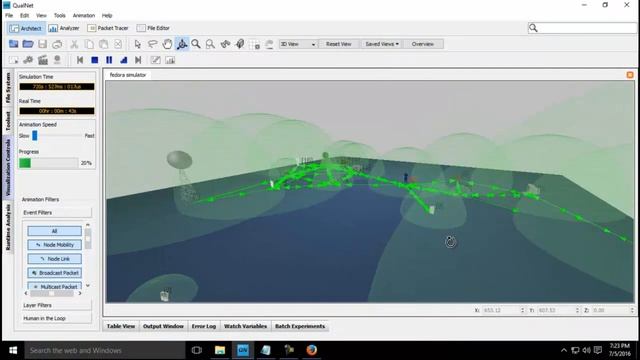
Task: Open a scenario with the folder icon
Action: click(x=28, y=44)
